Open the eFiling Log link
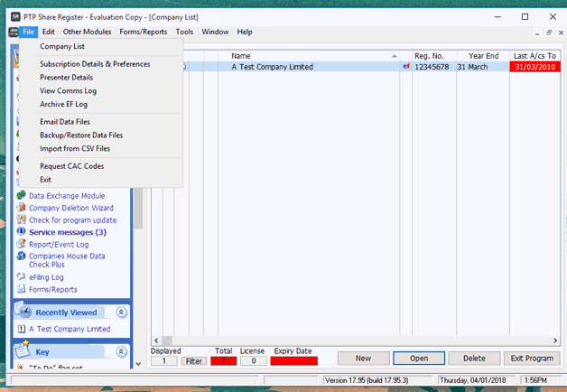 [x=46, y=277]
